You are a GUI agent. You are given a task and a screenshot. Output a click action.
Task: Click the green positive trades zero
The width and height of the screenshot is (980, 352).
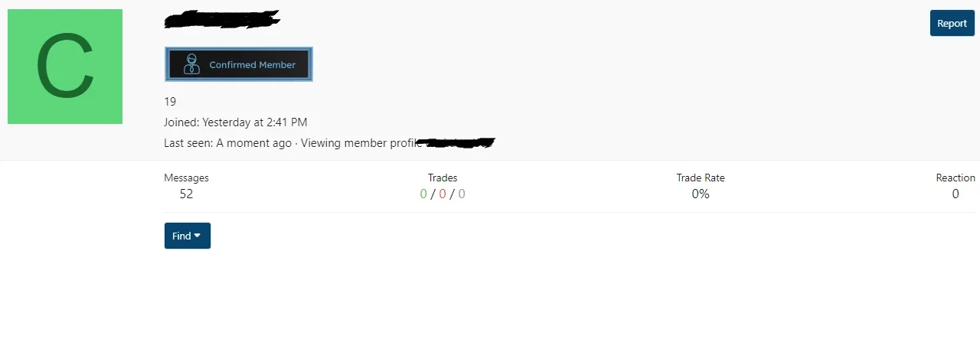(x=423, y=194)
